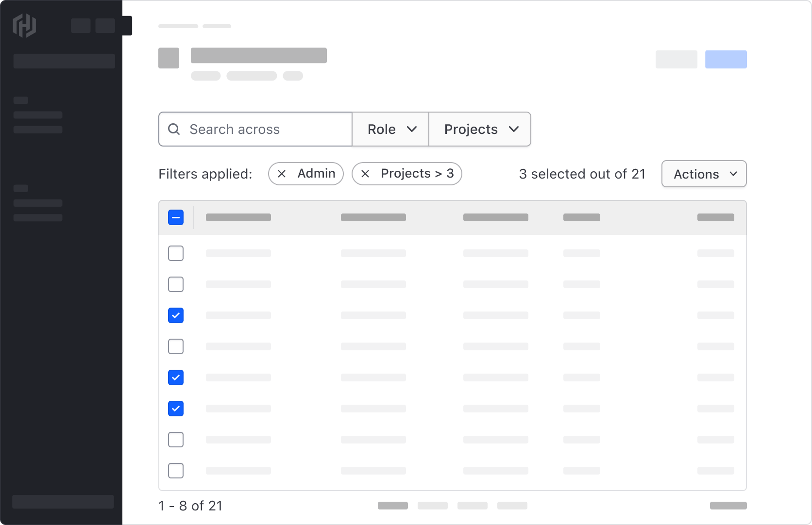
Task: Open the Role filter dropdown
Action: 390,129
